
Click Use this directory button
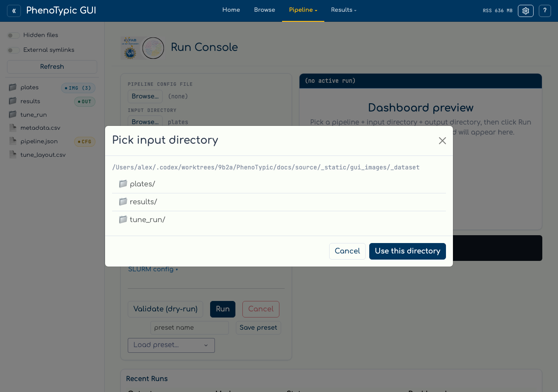[408, 251]
